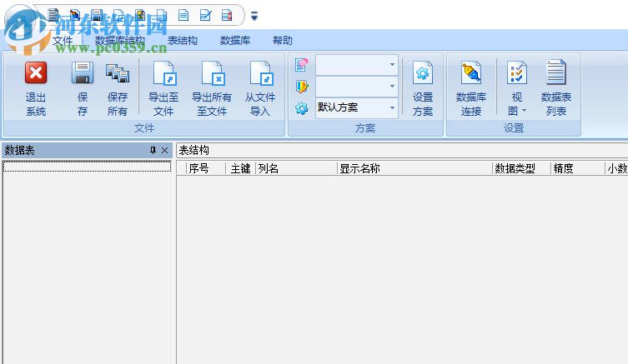Click the 精度 column header
Viewport: 628px width, 364px height.
pyautogui.click(x=577, y=169)
